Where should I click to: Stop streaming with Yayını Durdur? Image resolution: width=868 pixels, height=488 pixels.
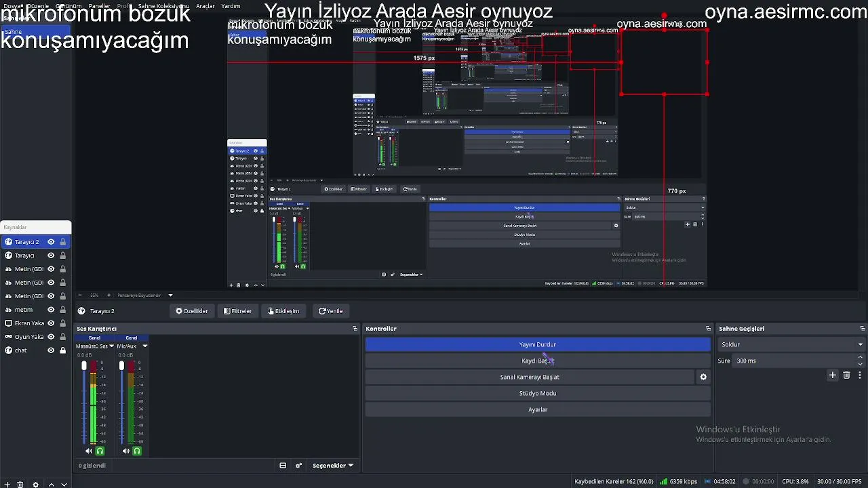point(538,344)
